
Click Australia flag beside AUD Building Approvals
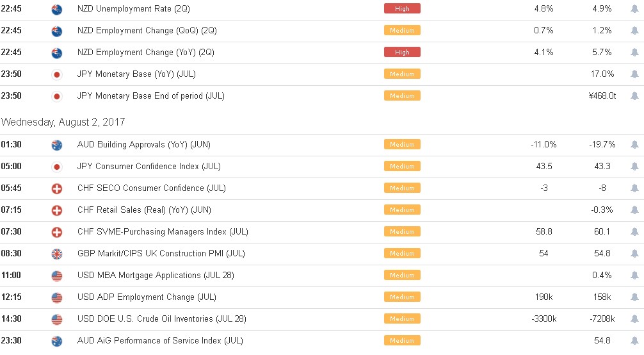coord(57,145)
